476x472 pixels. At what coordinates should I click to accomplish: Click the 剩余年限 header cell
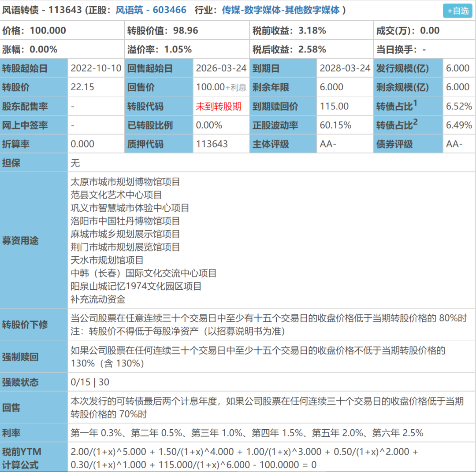coord(283,87)
